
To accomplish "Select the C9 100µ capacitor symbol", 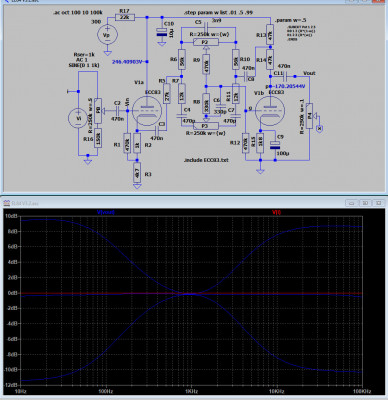I will [275, 145].
